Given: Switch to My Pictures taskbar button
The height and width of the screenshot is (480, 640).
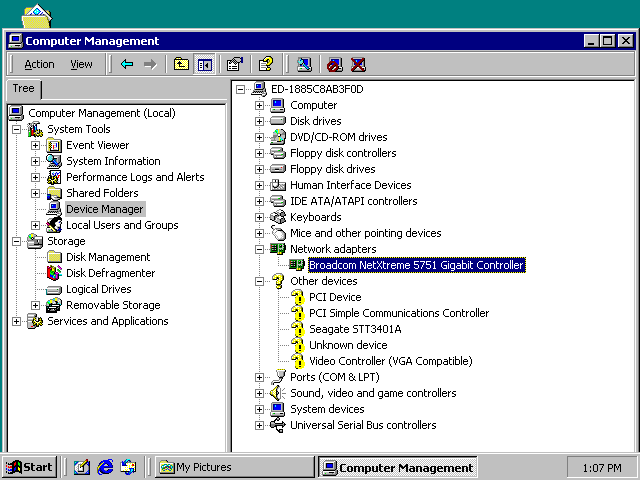Looking at the screenshot, I should click(234, 467).
